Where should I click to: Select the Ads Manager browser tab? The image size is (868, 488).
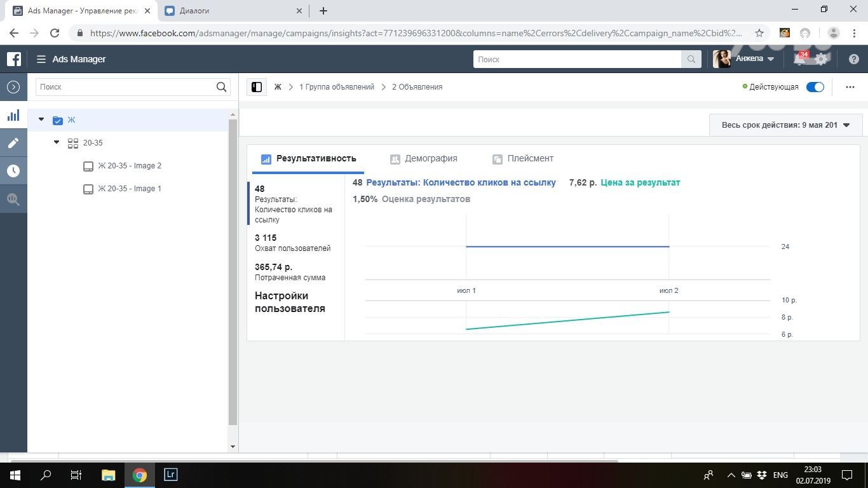tap(80, 11)
